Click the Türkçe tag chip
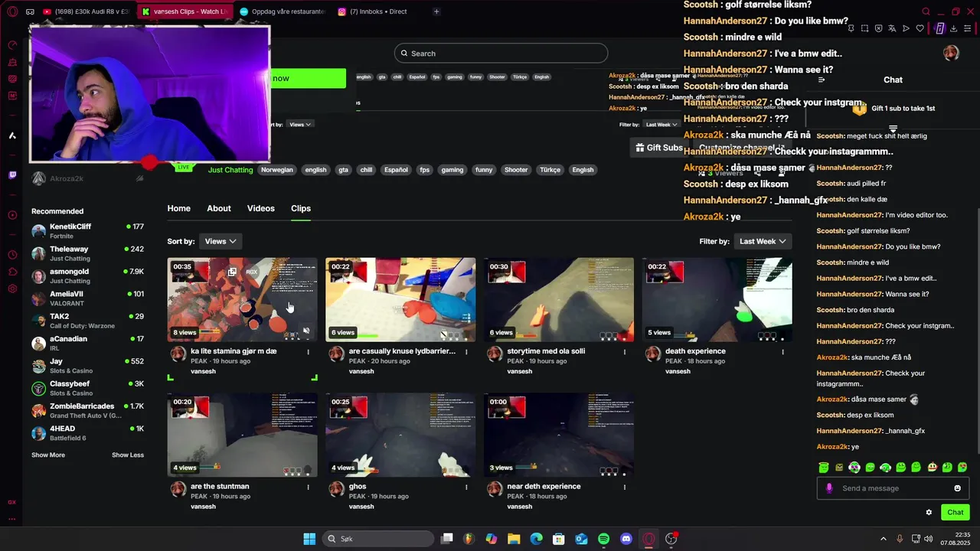 pos(550,170)
